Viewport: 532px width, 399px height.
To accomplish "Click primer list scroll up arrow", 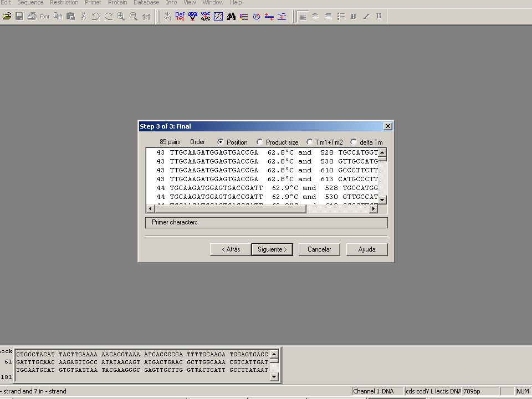I will [x=382, y=152].
